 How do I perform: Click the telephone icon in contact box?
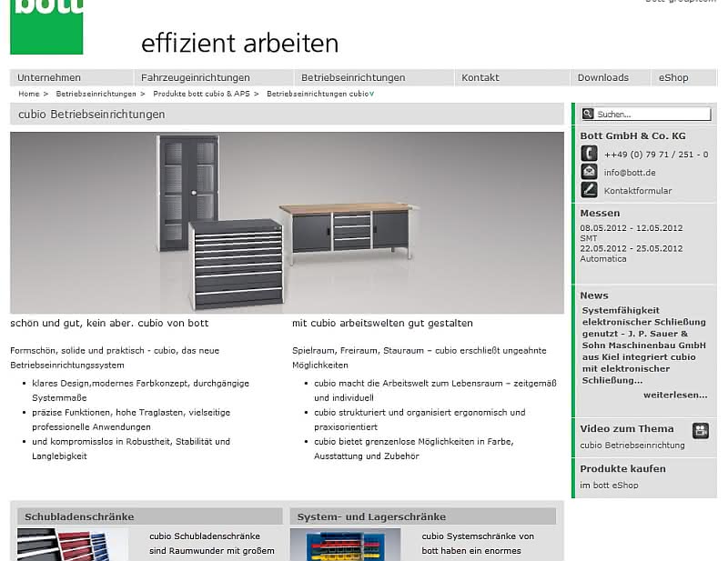click(x=589, y=154)
